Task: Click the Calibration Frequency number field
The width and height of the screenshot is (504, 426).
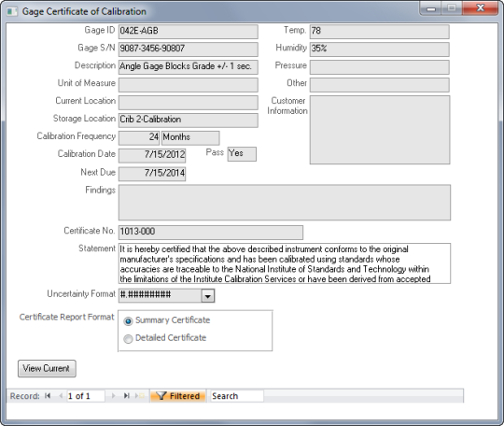Action: (x=139, y=137)
